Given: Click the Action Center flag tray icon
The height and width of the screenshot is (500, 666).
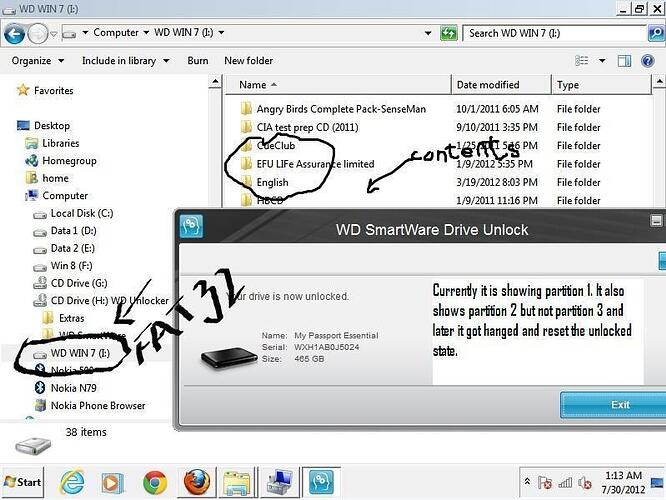Looking at the screenshot, I should 545,483.
